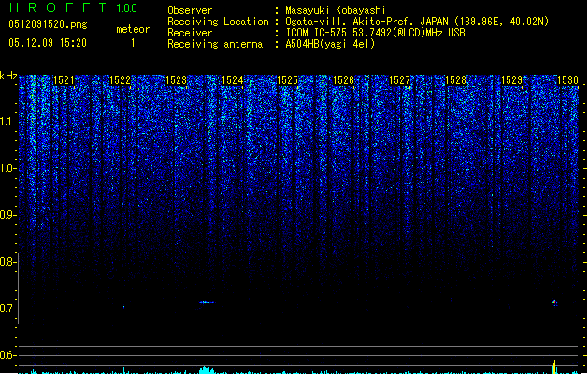Click the 1530 time marker

(567, 80)
